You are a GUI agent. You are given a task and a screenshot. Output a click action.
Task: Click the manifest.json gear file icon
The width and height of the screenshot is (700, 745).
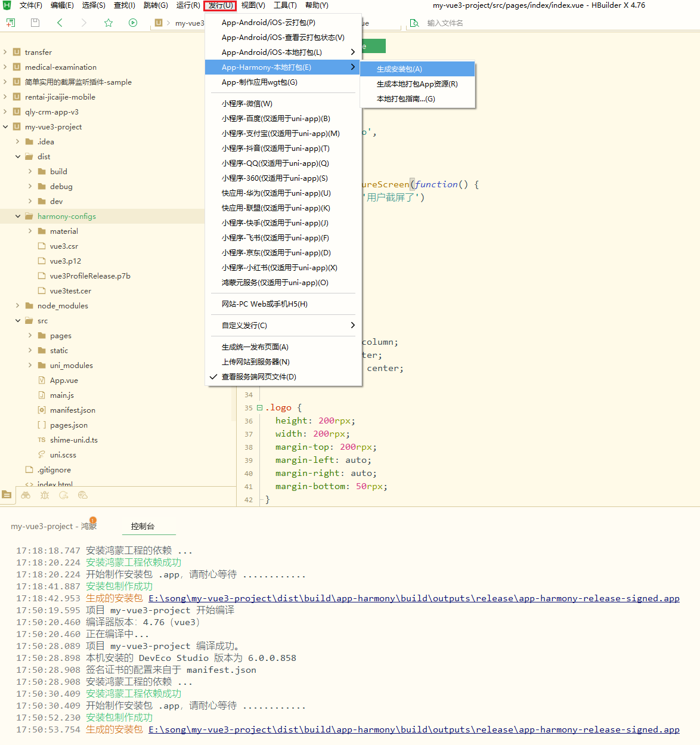[x=42, y=410]
